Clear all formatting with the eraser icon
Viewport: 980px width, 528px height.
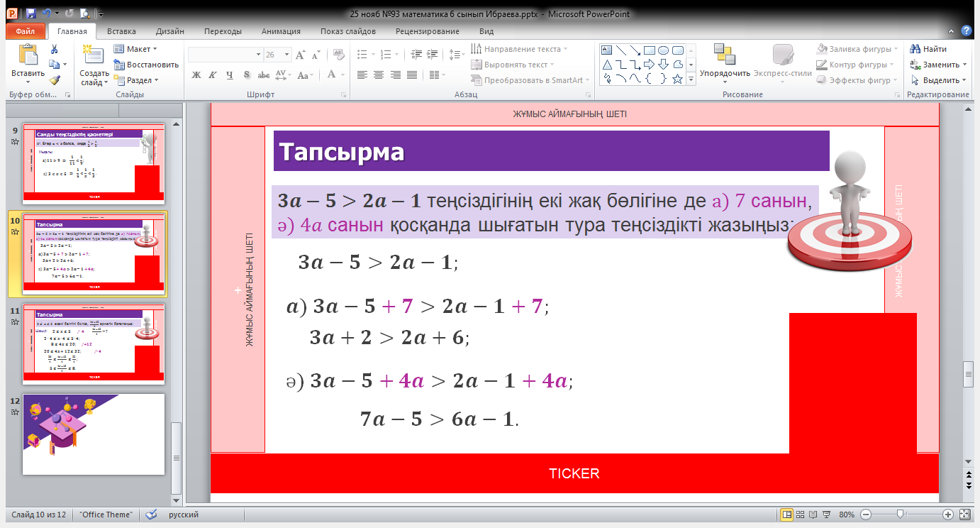pyautogui.click(x=338, y=55)
